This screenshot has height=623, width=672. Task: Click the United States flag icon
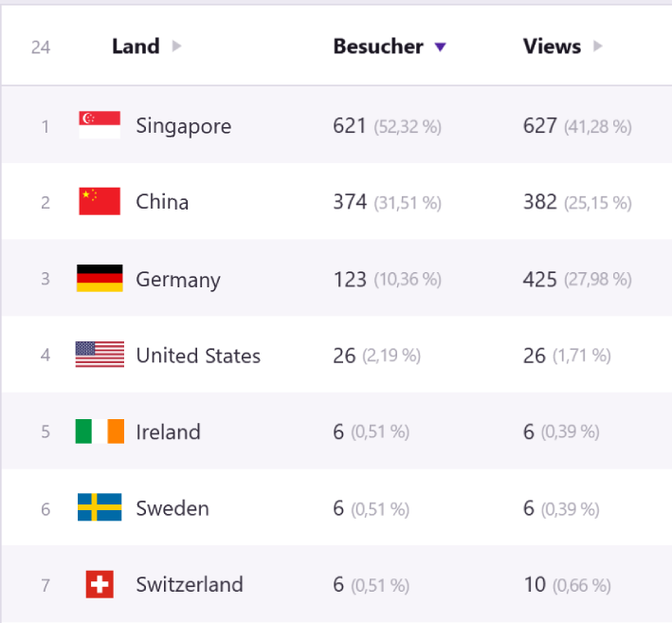tap(100, 354)
